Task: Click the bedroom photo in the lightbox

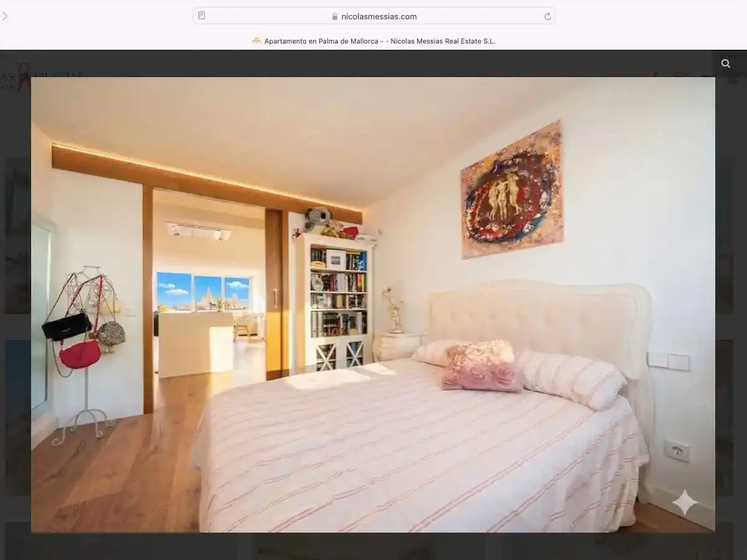Action: pos(373,304)
